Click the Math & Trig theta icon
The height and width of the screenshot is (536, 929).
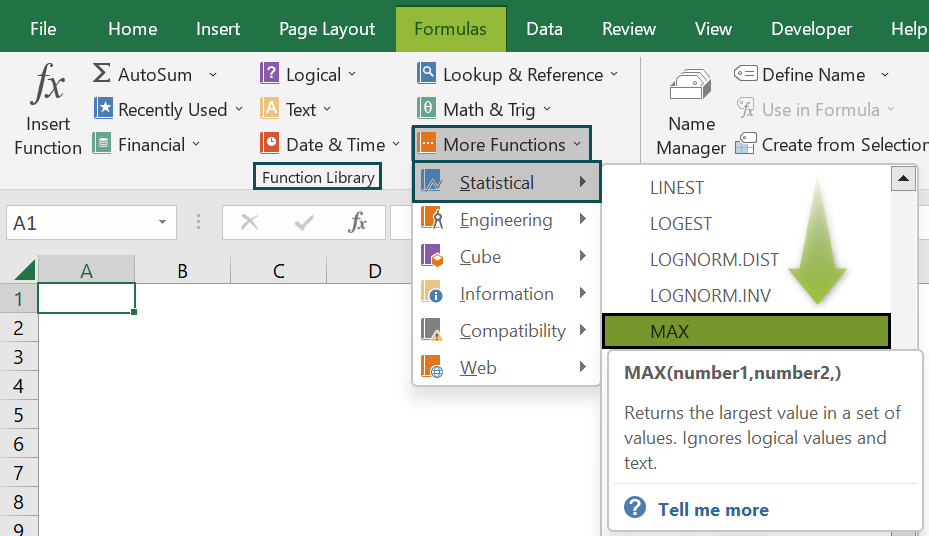pyautogui.click(x=427, y=109)
